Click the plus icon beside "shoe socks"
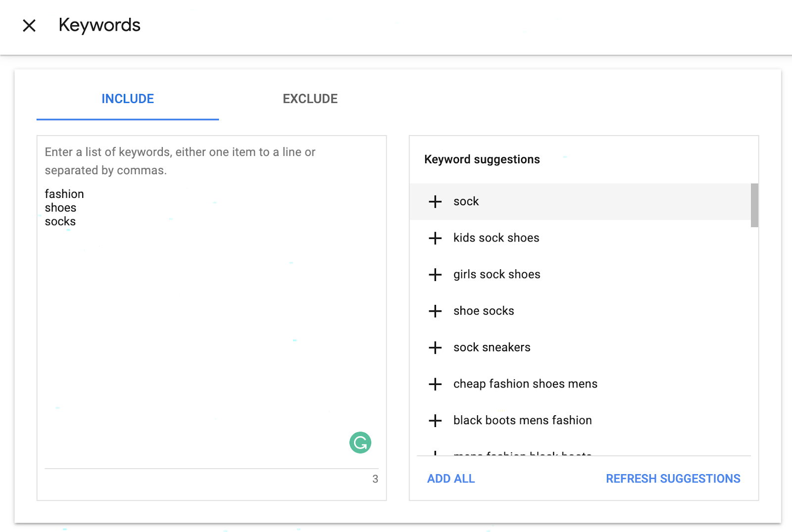 [435, 311]
